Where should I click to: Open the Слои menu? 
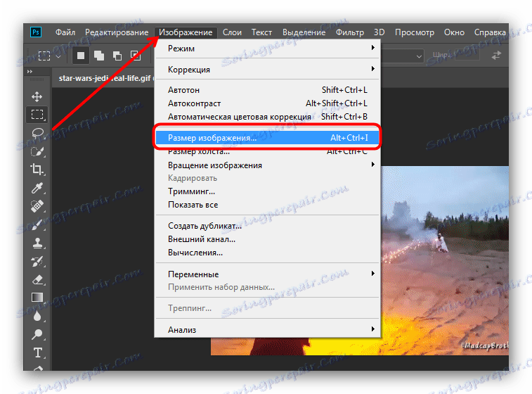232,32
